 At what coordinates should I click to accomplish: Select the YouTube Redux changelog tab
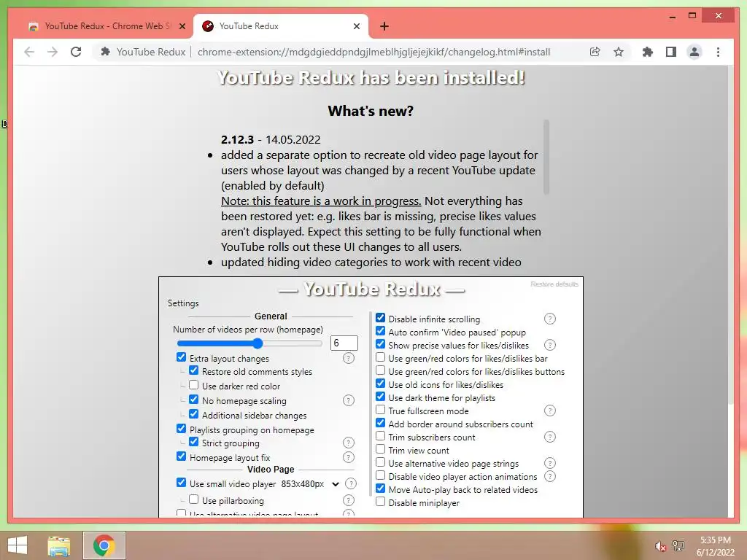[281, 26]
